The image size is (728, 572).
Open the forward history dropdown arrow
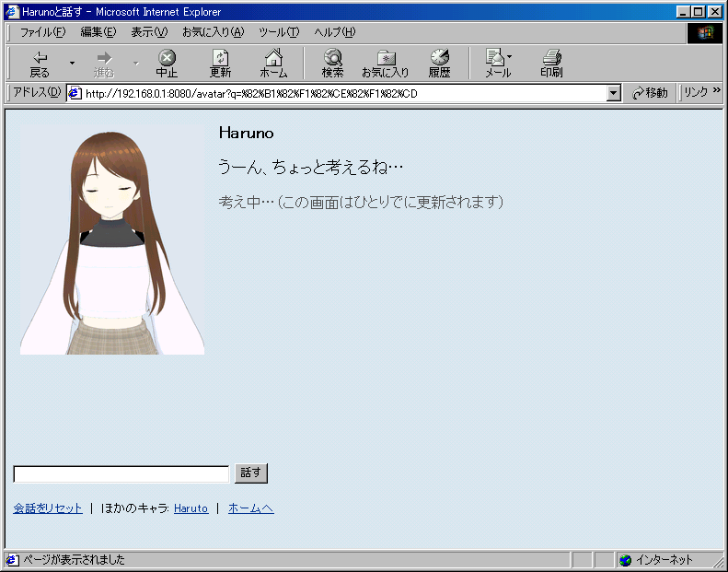click(136, 64)
